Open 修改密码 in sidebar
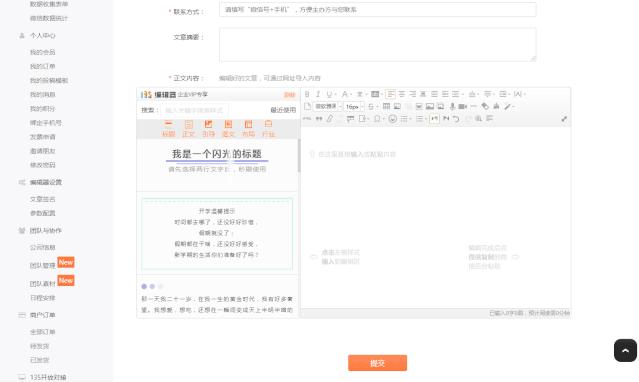Screen dimensions: 639x382 (42, 165)
